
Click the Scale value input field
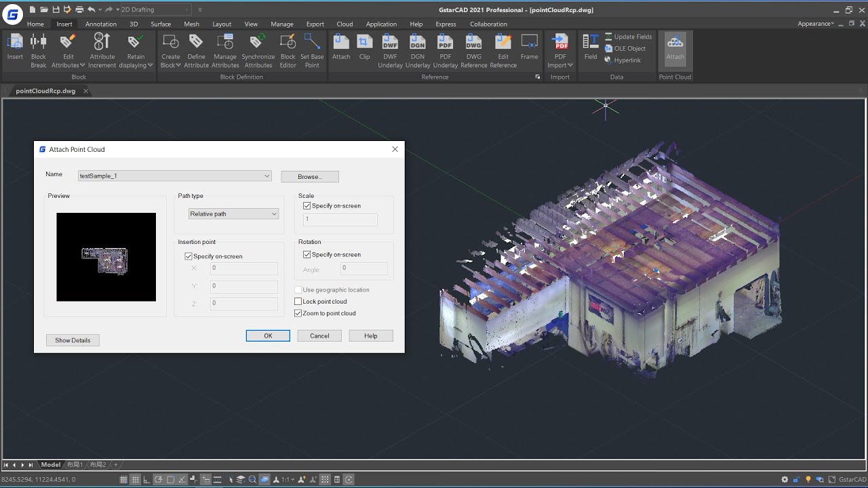pyautogui.click(x=340, y=220)
